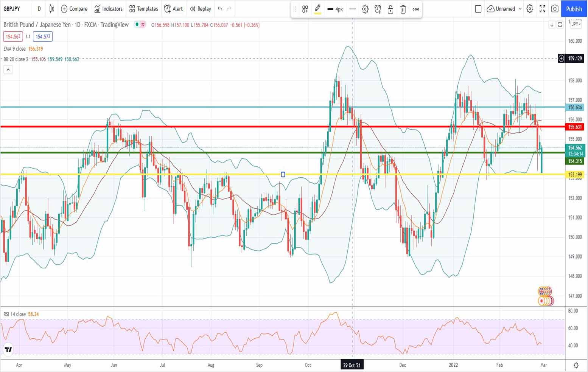Image resolution: width=588 pixels, height=372 pixels.
Task: Create a new price Alert
Action: (173, 9)
